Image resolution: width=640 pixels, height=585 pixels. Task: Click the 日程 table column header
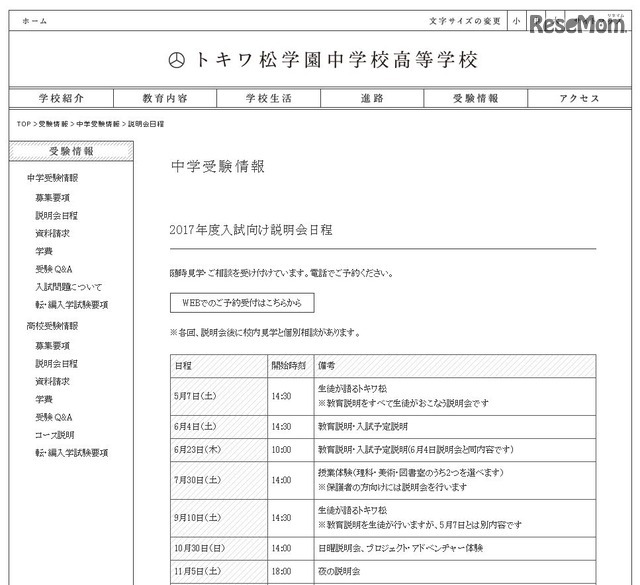[219, 366]
